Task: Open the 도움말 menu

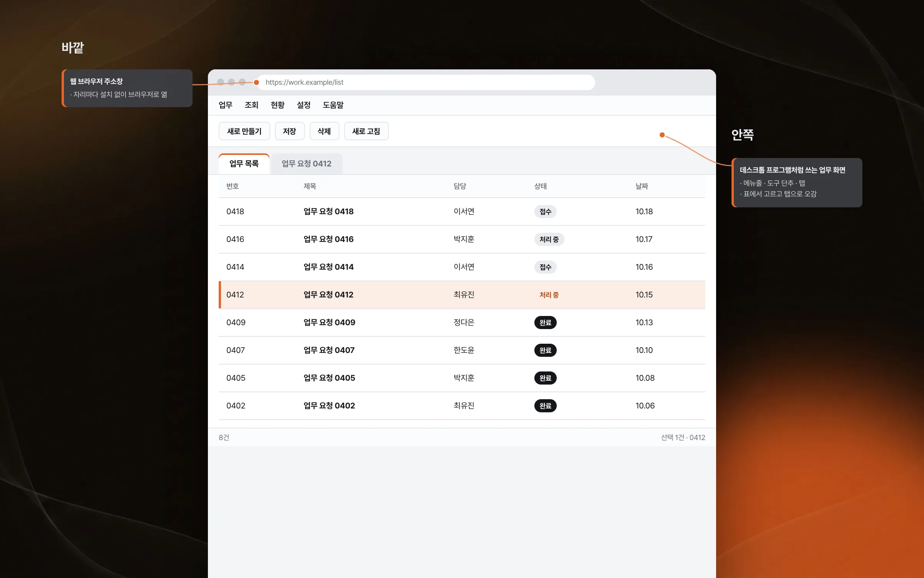Action: click(x=333, y=105)
